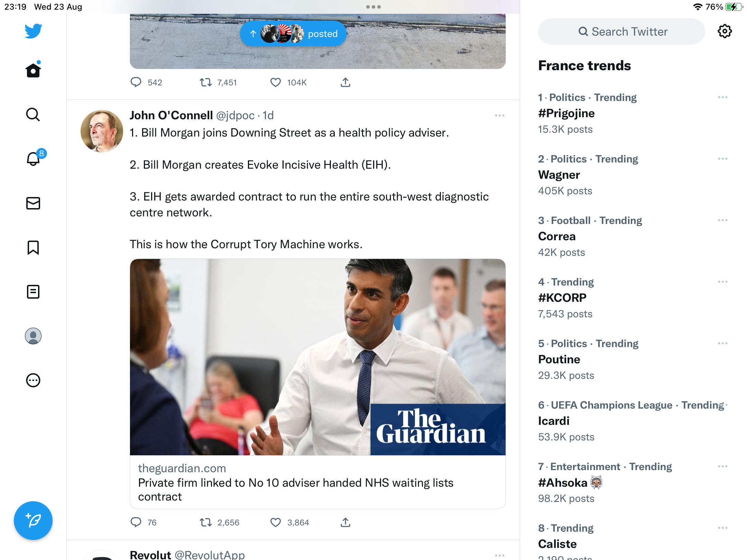The image size is (747, 560).
Task: Open more options on John O'Connell's tweet
Action: pyautogui.click(x=500, y=115)
